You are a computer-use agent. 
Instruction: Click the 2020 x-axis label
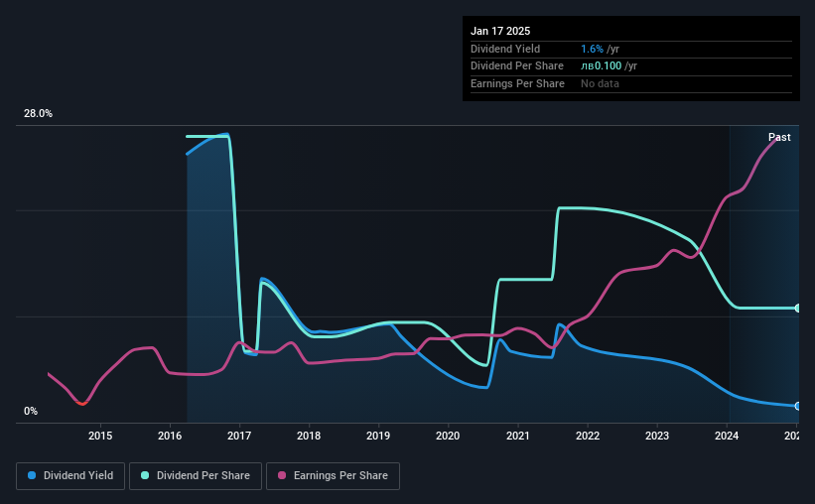[x=448, y=436]
